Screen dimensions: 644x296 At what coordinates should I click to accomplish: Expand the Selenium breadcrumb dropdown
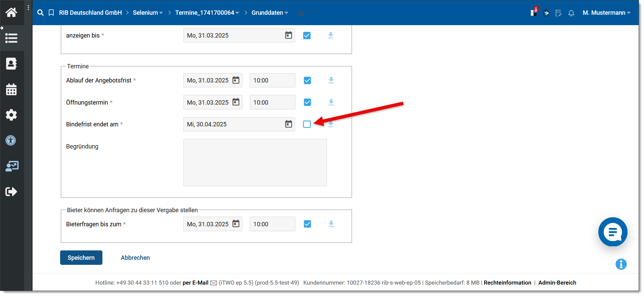(148, 13)
